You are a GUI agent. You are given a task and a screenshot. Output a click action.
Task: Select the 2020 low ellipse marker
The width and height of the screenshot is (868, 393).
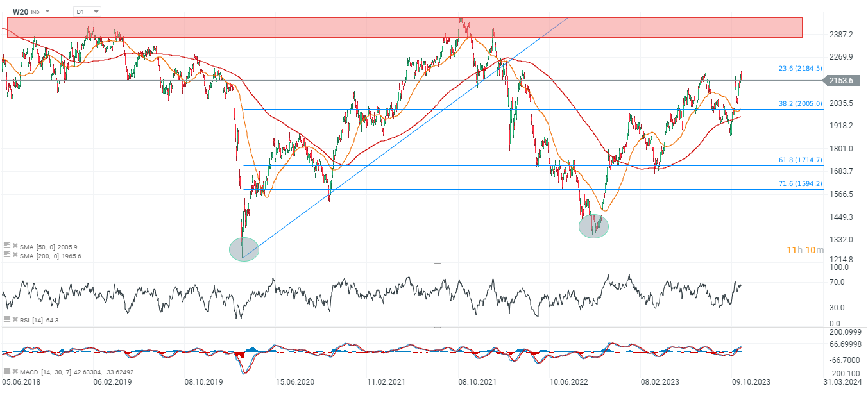point(244,249)
